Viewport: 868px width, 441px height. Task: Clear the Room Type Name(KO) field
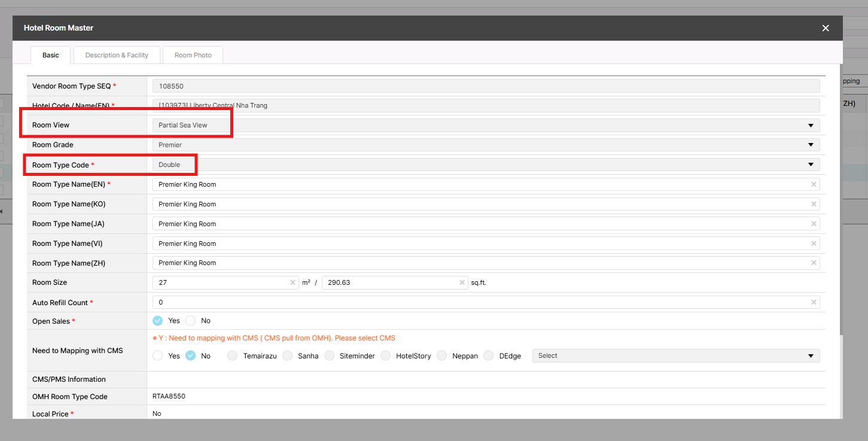(814, 204)
